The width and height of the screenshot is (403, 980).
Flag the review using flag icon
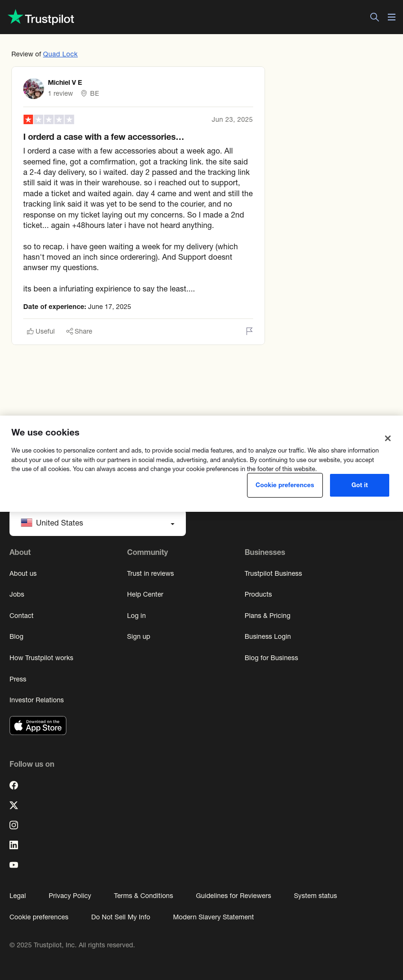[249, 331]
